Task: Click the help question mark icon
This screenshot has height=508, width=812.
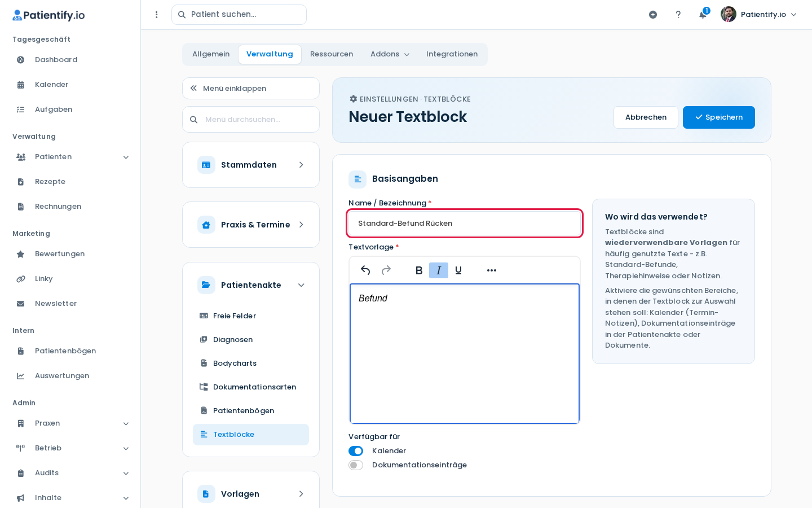Action: click(x=678, y=15)
